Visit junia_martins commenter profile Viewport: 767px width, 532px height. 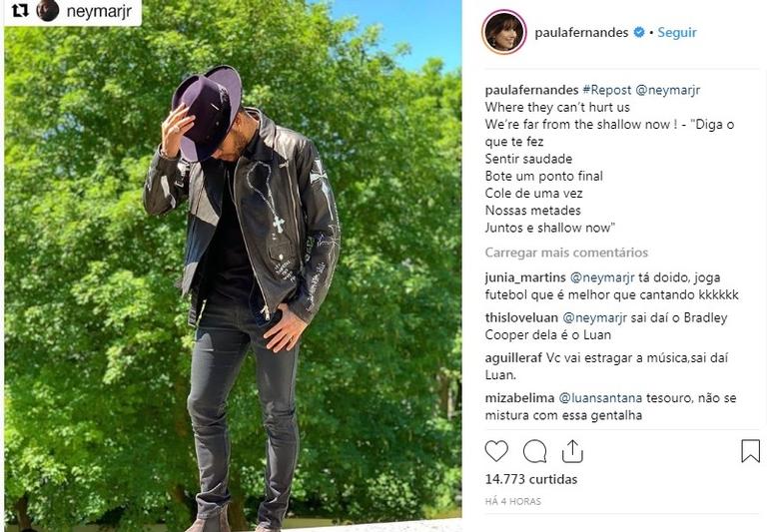coord(525,277)
